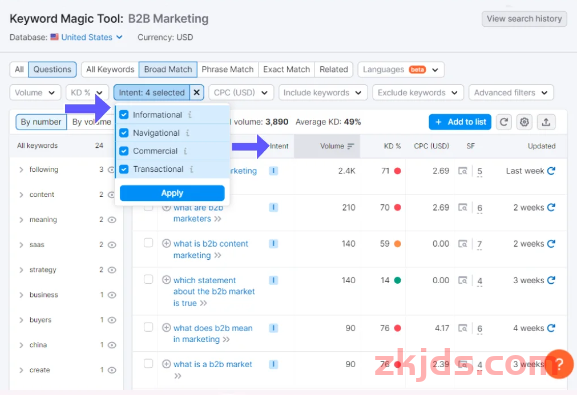Uncheck the Commercial intent checkbox
This screenshot has height=395, width=577.
124,151
